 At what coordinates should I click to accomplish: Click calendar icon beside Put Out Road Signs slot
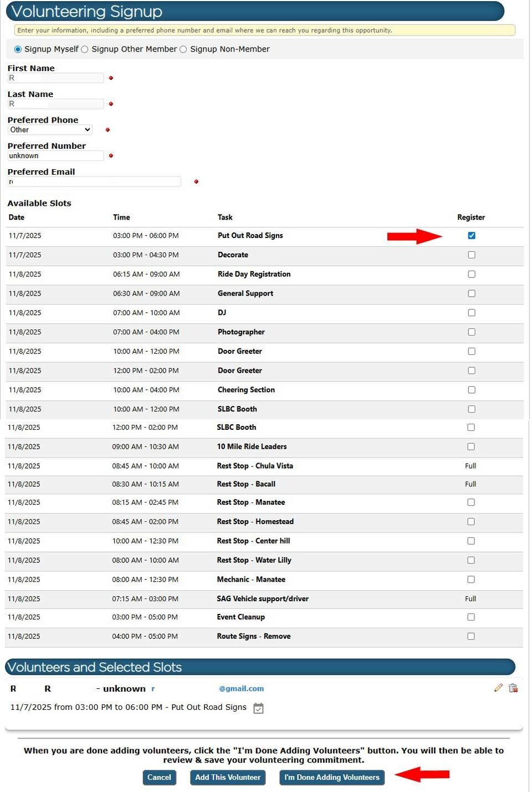click(258, 708)
